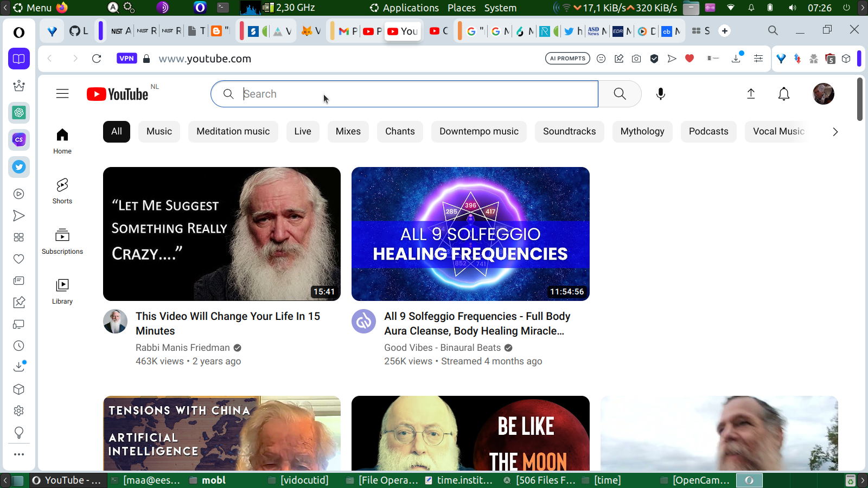Open the Tensions With China thumbnail
868x488 pixels.
(x=222, y=433)
